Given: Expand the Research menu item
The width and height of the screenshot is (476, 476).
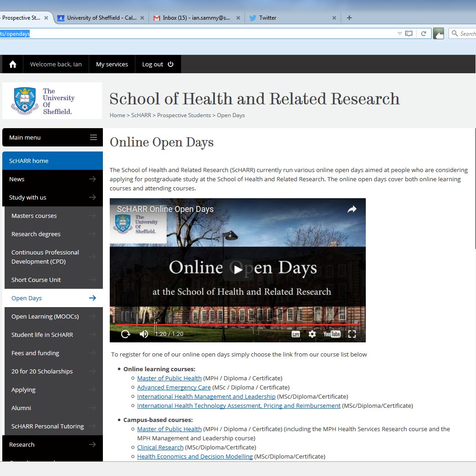Looking at the screenshot, I should pyautogui.click(x=53, y=444).
